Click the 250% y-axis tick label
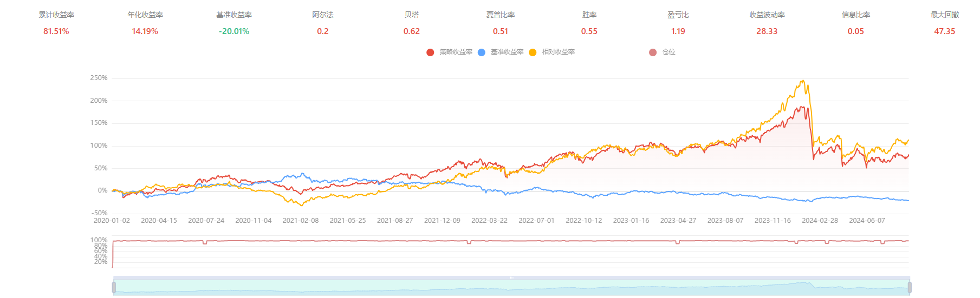The image size is (980, 298). [99, 78]
